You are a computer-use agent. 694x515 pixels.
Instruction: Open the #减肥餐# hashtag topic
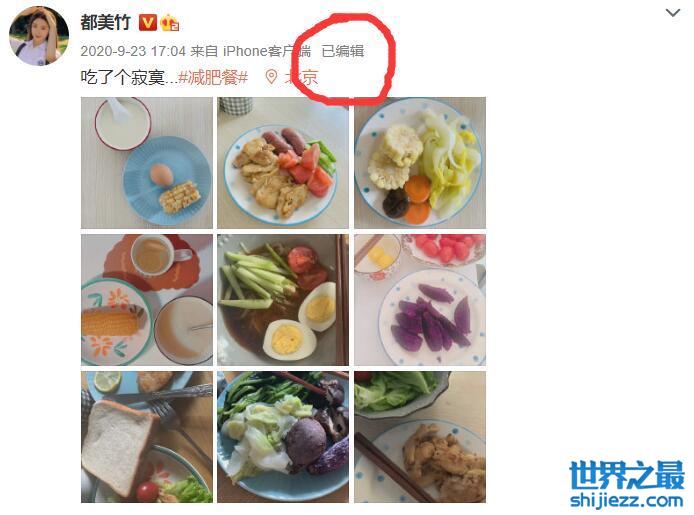click(x=213, y=77)
